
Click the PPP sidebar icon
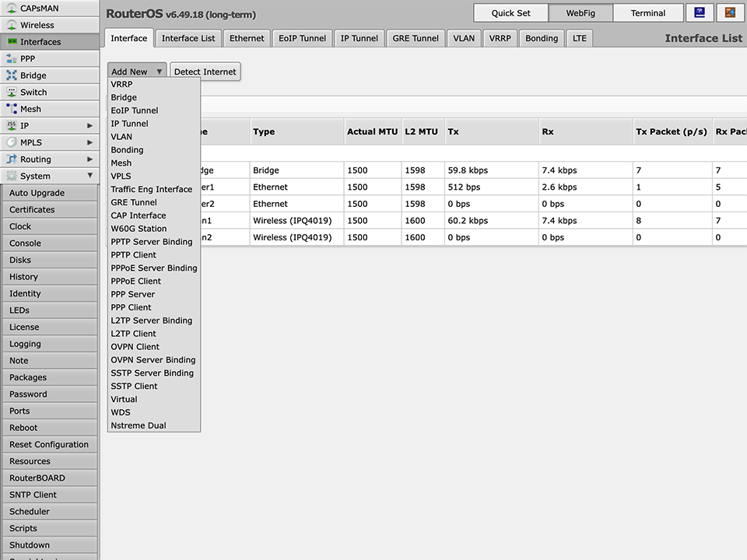[x=12, y=58]
